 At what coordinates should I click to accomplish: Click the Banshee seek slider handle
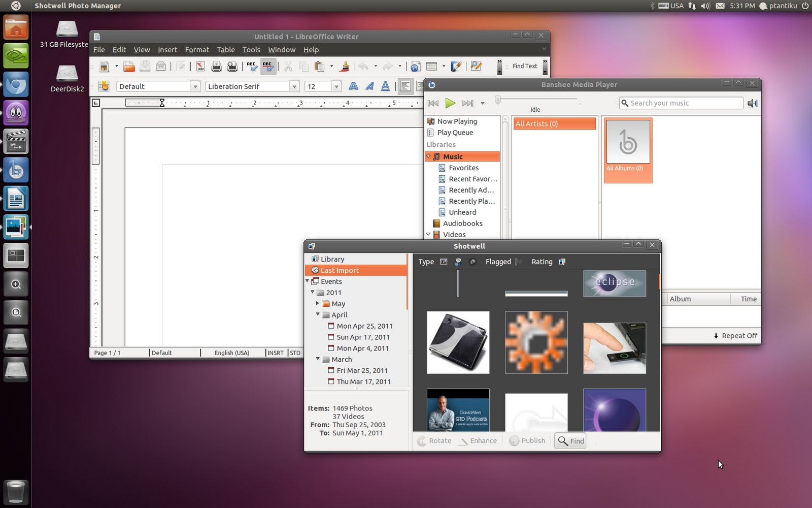pos(498,100)
